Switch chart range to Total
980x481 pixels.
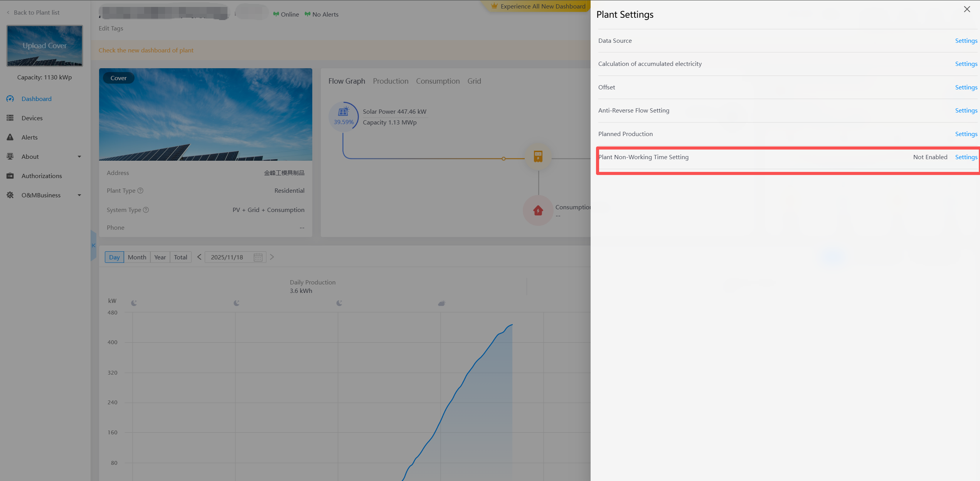pos(180,257)
